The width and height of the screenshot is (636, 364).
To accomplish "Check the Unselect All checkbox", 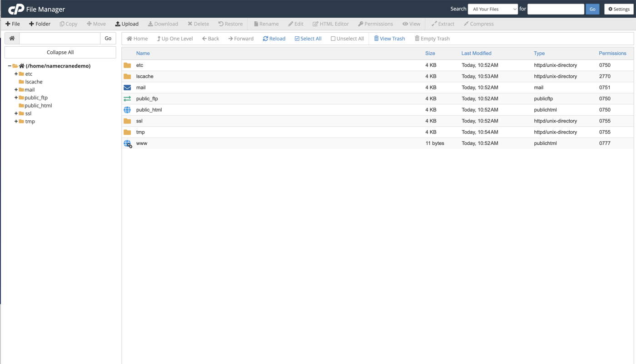I will 333,39.
